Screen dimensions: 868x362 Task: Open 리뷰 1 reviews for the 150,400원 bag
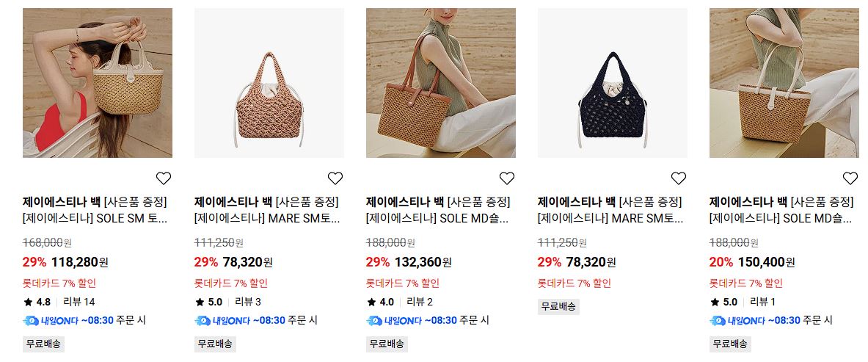[x=763, y=302]
